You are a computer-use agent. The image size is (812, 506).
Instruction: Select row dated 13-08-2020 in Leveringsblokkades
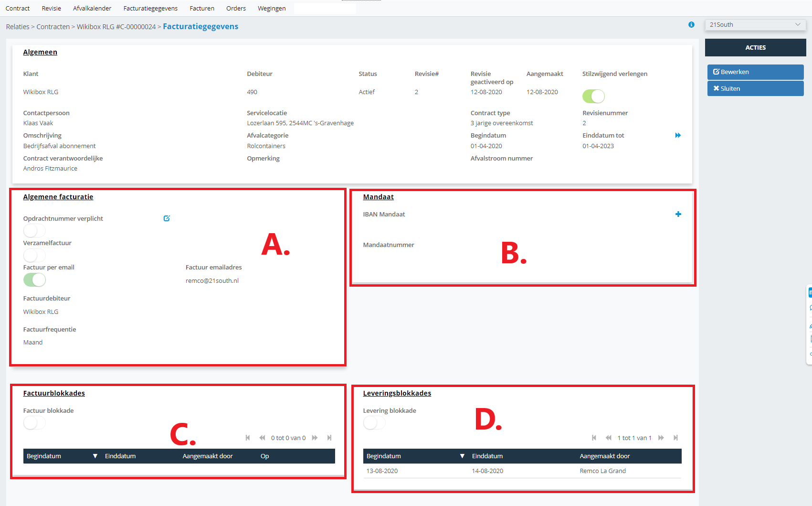[522, 471]
